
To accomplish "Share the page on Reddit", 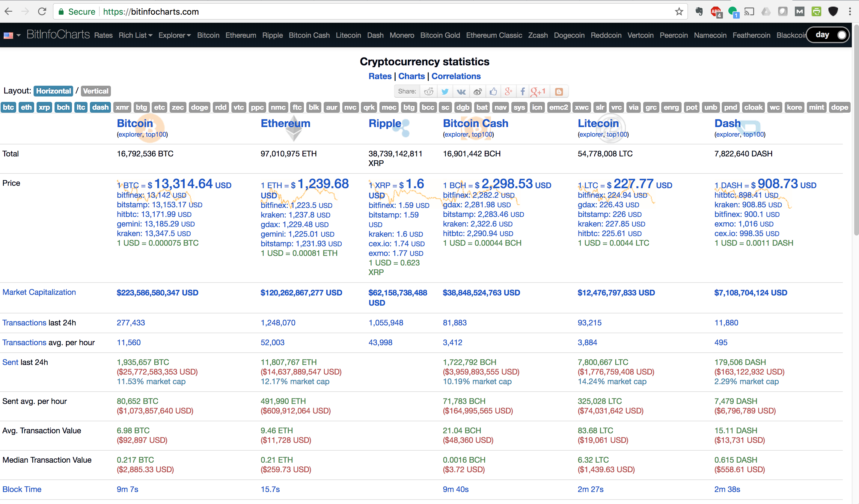I will tap(429, 91).
